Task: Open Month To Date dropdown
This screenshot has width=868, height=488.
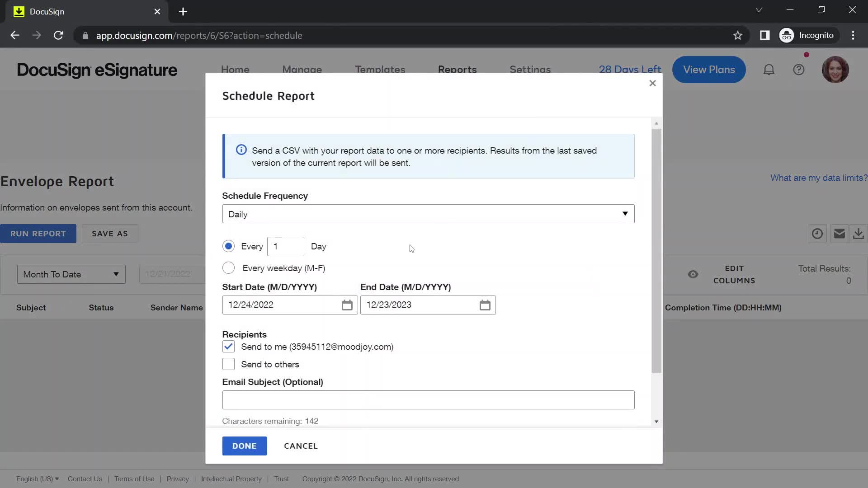Action: (x=71, y=274)
